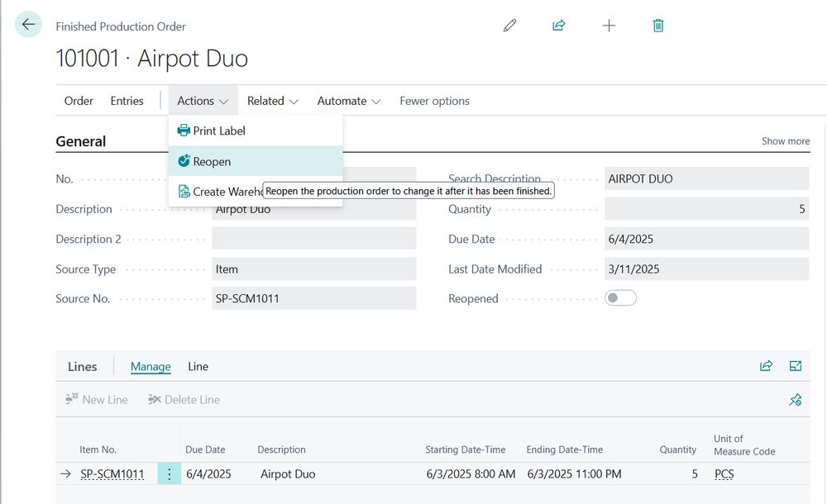This screenshot has width=827, height=504.
Task: Click the line quantity cell 5
Action: click(695, 474)
